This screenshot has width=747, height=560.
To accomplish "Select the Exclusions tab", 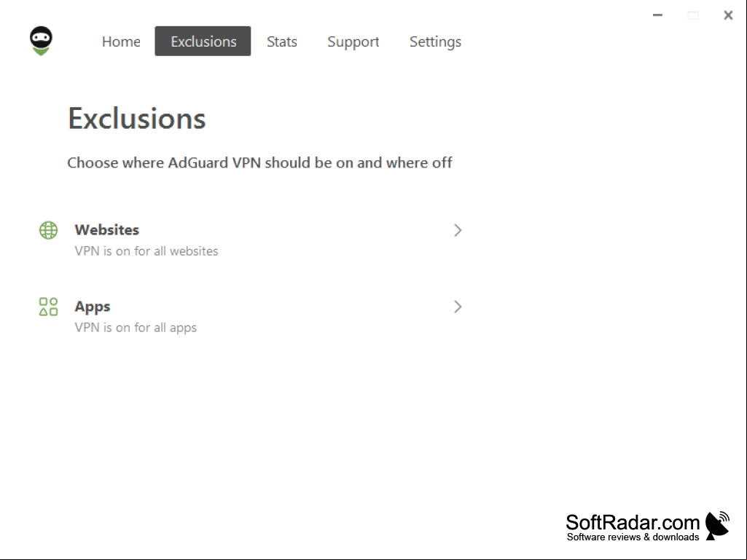I will [203, 42].
